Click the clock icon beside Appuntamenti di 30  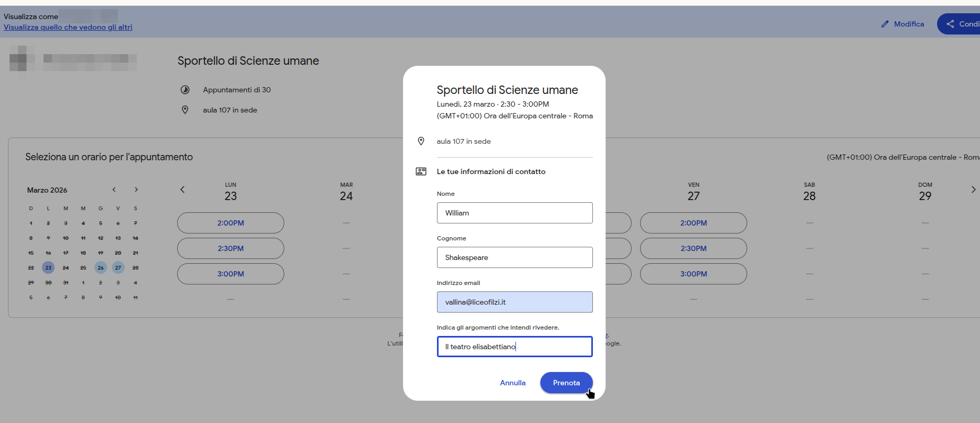[x=185, y=90]
